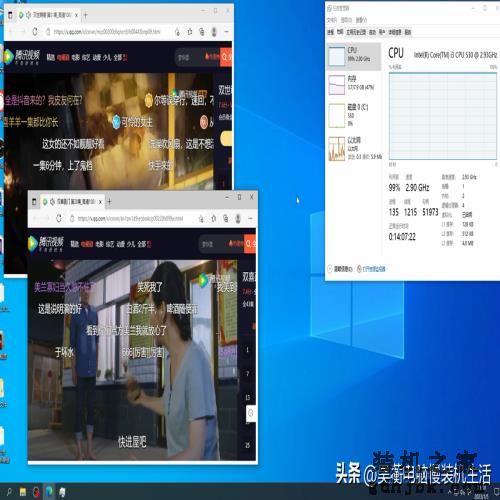This screenshot has width=500, height=500.
Task: Refresh the page in upper browser window
Action: [x=35, y=32]
